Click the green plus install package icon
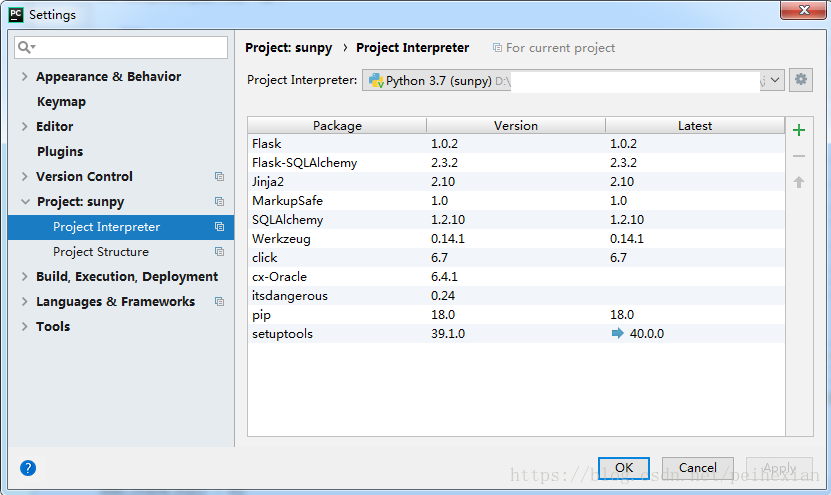 799,130
